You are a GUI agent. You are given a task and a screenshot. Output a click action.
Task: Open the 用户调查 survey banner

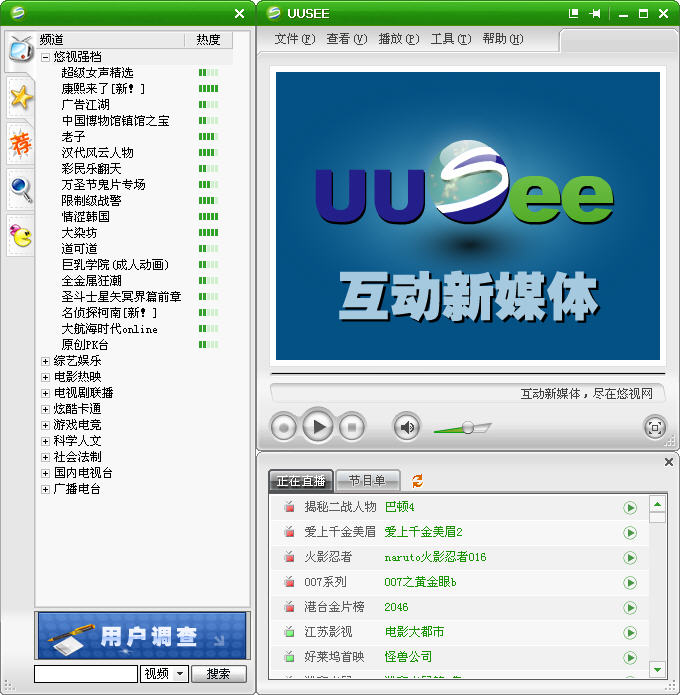(x=142, y=635)
